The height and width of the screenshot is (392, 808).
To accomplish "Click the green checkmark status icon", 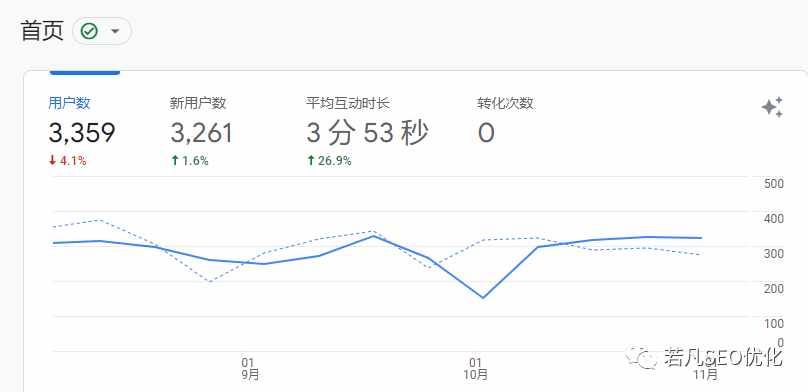I will point(90,31).
